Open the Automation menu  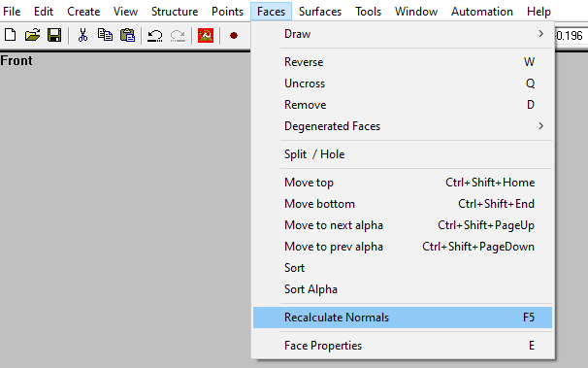[482, 12]
